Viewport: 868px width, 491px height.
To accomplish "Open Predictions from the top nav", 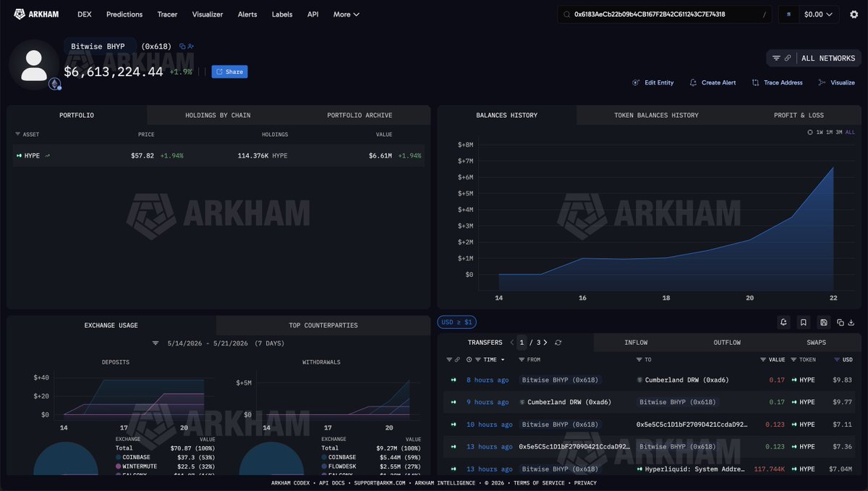I will pyautogui.click(x=124, y=14).
